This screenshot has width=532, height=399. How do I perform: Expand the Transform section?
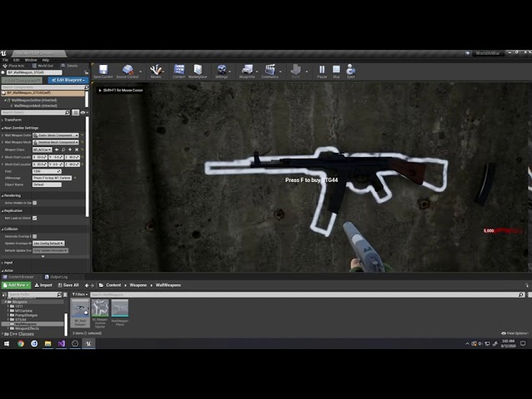(x=13, y=120)
